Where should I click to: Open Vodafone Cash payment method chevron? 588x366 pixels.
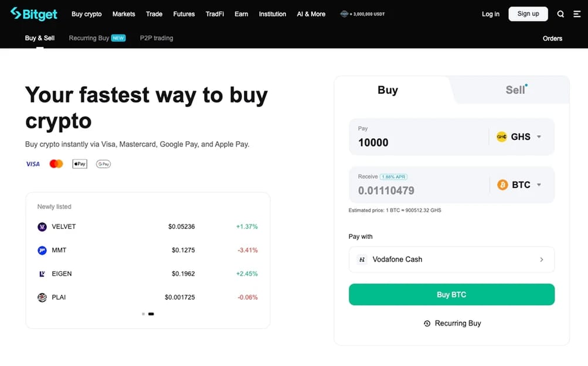(x=542, y=259)
